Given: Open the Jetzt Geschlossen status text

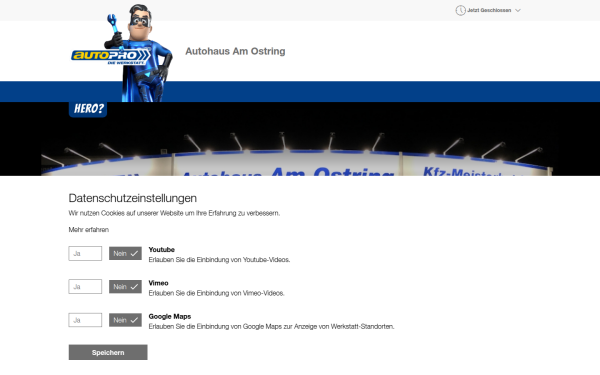Looking at the screenshot, I should pos(489,10).
